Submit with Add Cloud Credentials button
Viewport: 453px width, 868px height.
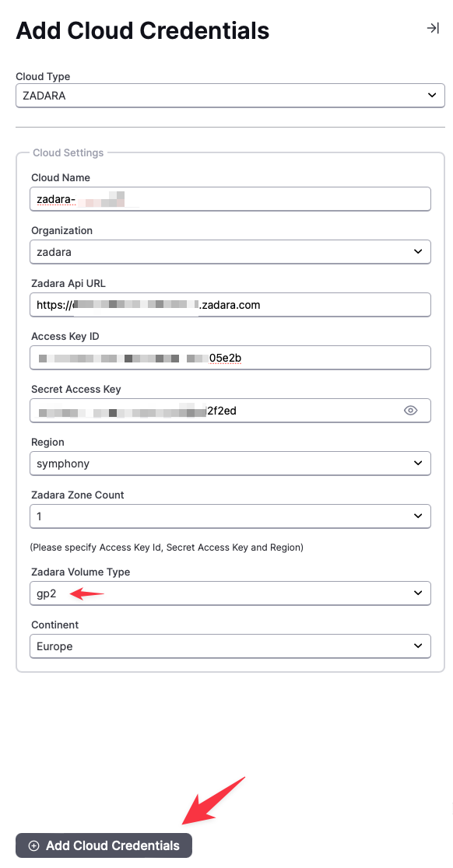click(x=104, y=845)
